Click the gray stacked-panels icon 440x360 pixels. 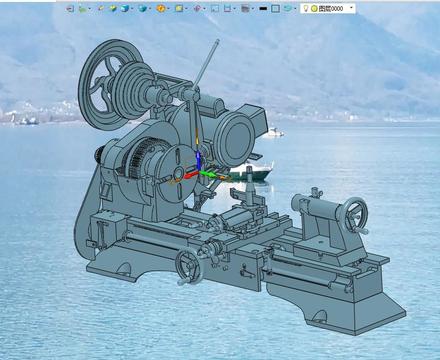click(x=245, y=9)
